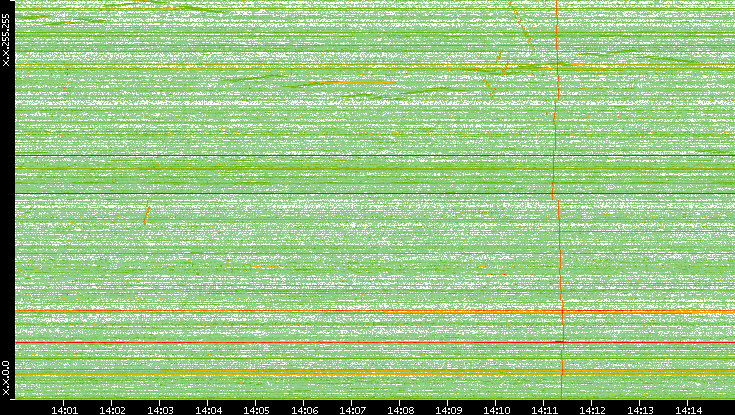The image size is (735, 415).
Task: Click the 14:14 time axis label
Action: [688, 410]
